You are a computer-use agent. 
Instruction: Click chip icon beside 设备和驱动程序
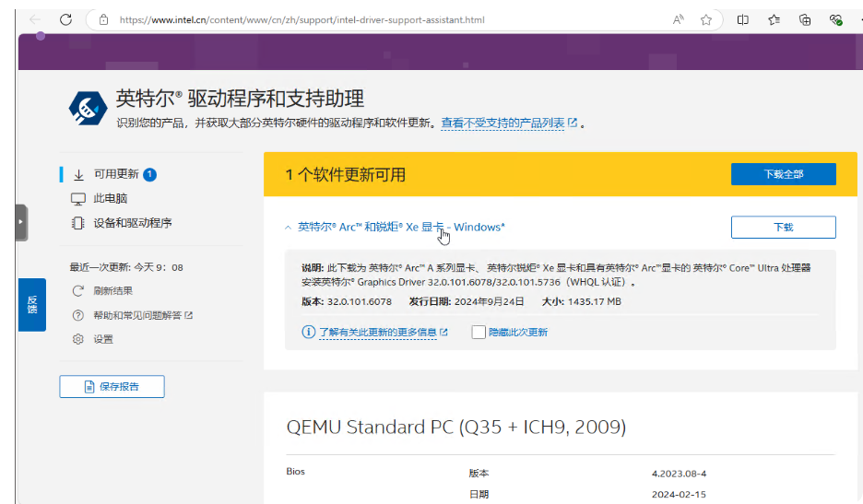coord(77,223)
